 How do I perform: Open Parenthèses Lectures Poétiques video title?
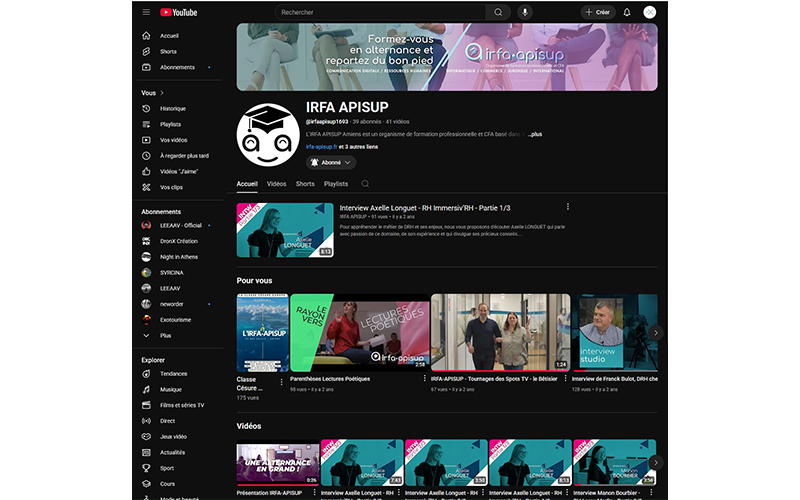pos(330,379)
